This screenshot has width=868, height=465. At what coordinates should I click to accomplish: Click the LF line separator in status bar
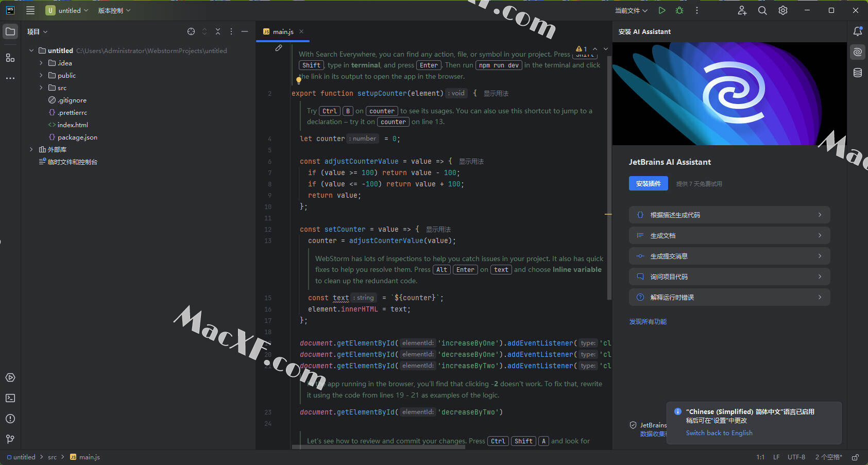(776, 457)
